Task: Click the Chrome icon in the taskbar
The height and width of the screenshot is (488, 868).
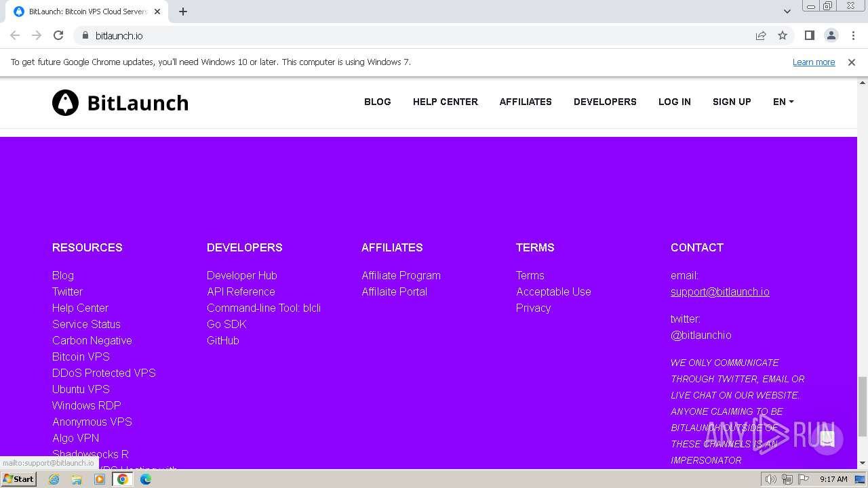Action: coord(122,479)
